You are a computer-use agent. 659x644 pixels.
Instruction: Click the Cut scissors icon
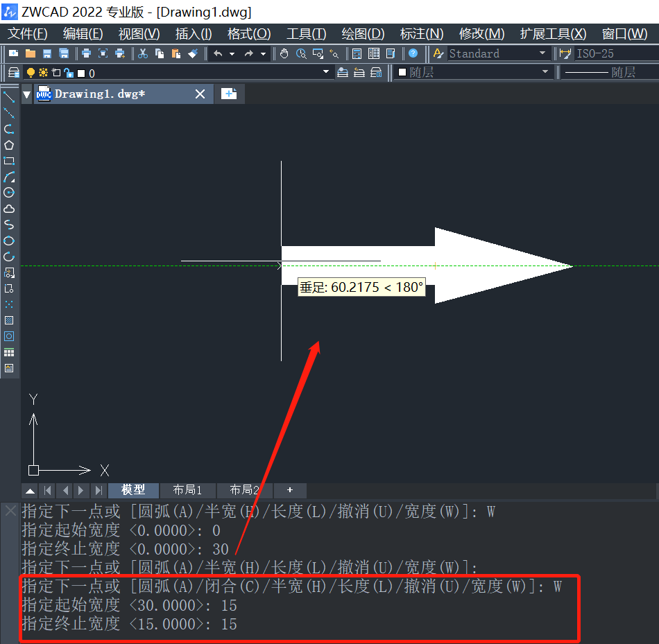[143, 53]
